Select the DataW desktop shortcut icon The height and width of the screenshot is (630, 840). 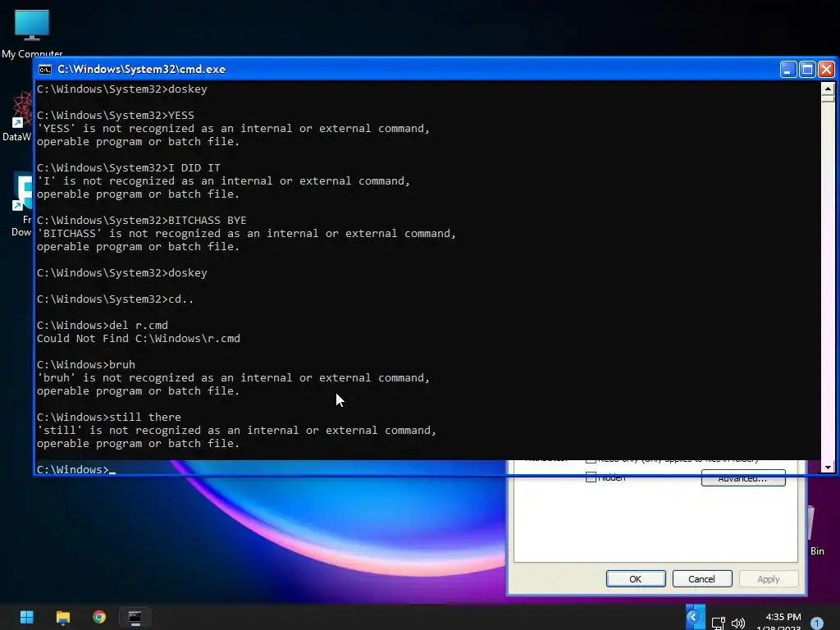(17, 116)
